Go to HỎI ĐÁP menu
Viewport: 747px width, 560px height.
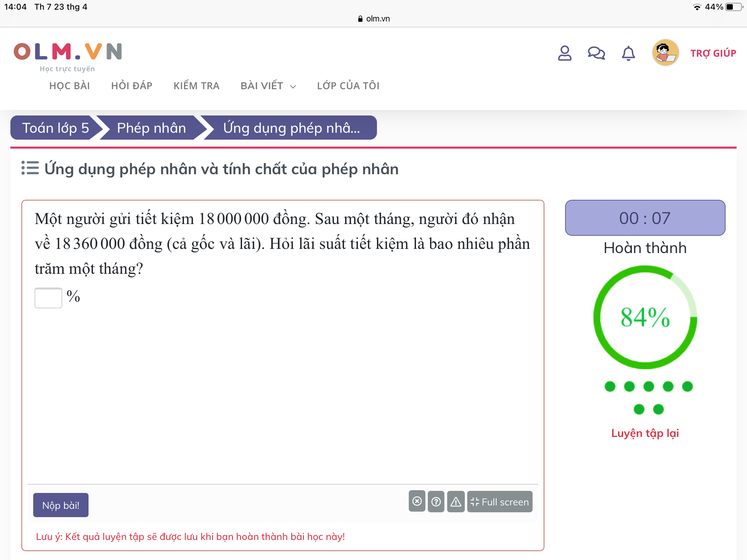(x=132, y=86)
